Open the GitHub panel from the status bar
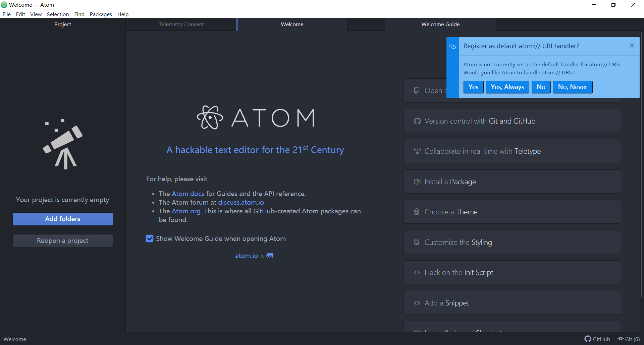 tap(597, 339)
